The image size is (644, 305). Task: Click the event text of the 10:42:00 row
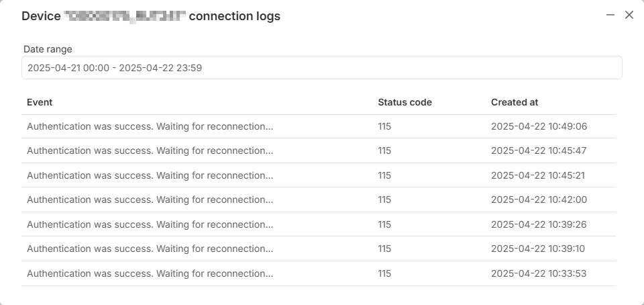coord(150,200)
